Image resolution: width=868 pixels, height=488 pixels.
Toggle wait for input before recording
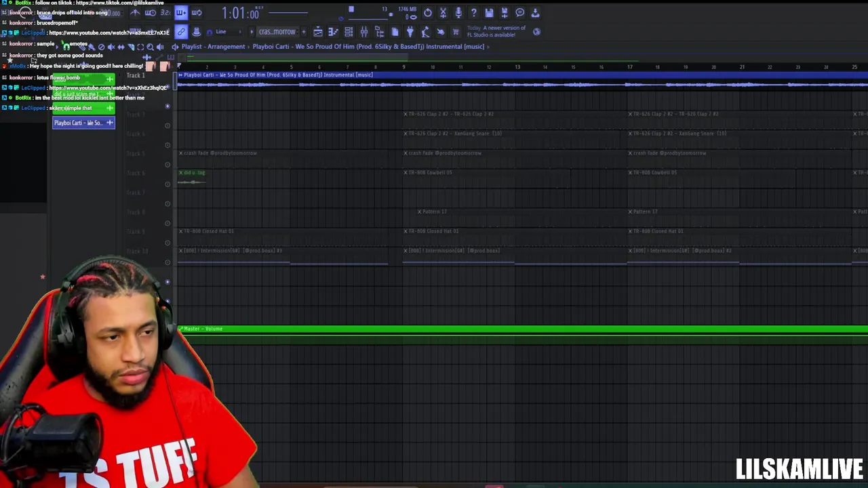tap(151, 13)
